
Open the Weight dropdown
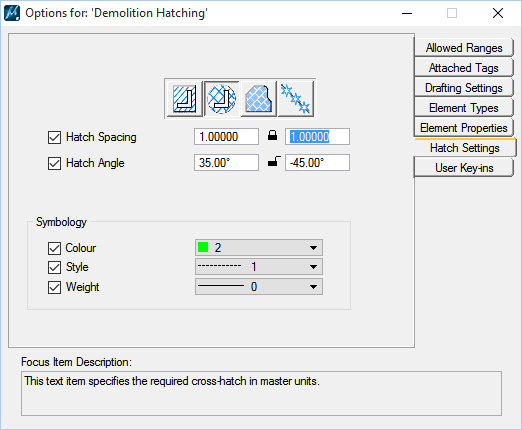point(259,287)
